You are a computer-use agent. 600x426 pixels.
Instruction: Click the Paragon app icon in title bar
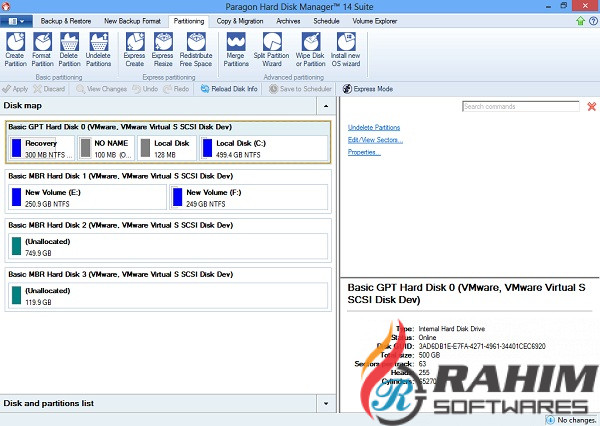6,6
